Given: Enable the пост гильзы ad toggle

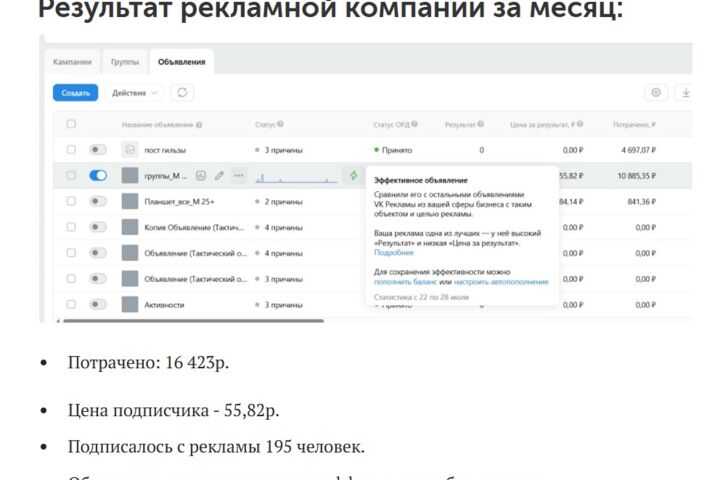Looking at the screenshot, I should pyautogui.click(x=98, y=150).
